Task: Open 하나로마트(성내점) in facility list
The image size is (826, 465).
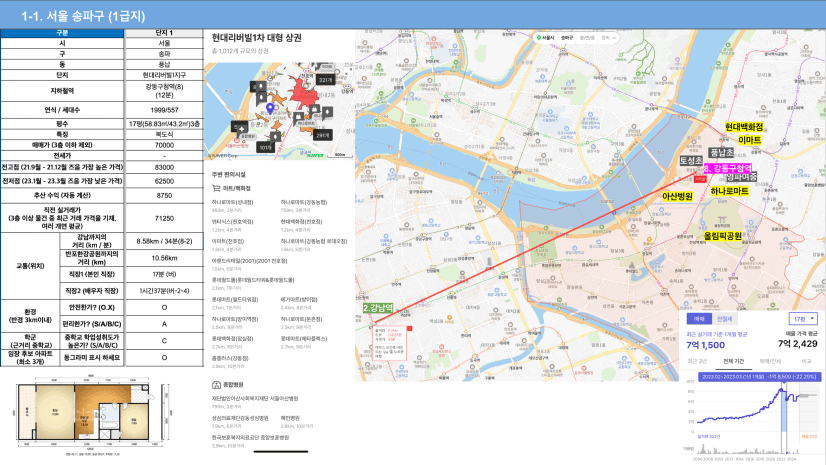Action: [232, 202]
